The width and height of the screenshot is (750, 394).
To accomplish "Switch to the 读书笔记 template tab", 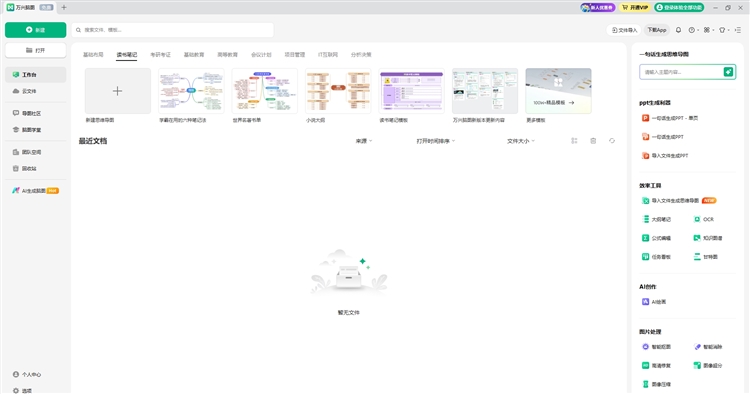I will (x=127, y=55).
